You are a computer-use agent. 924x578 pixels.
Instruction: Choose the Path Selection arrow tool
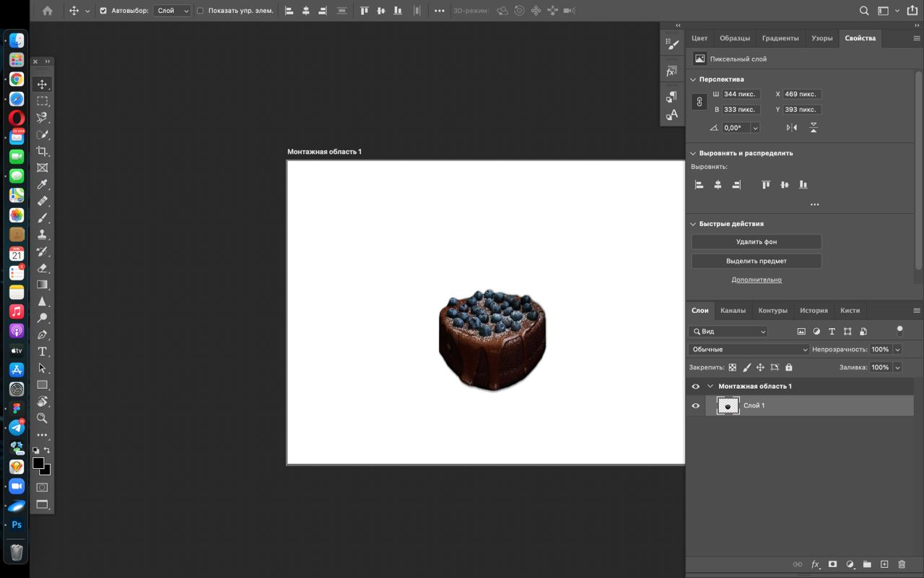click(x=42, y=368)
